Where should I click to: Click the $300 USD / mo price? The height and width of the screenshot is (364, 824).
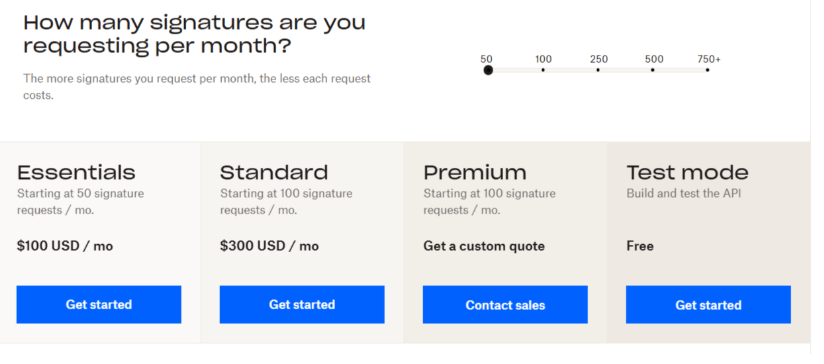tap(269, 246)
